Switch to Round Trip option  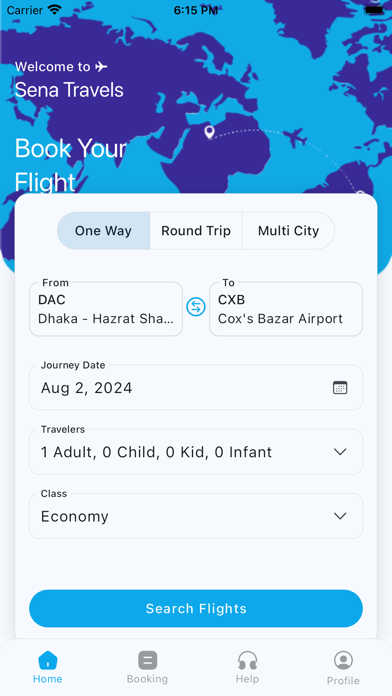pos(196,231)
